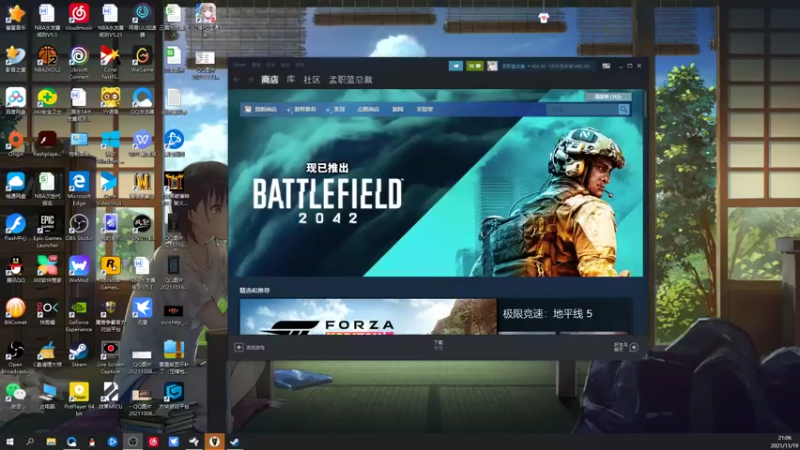Open the Windows Start menu

[9, 442]
